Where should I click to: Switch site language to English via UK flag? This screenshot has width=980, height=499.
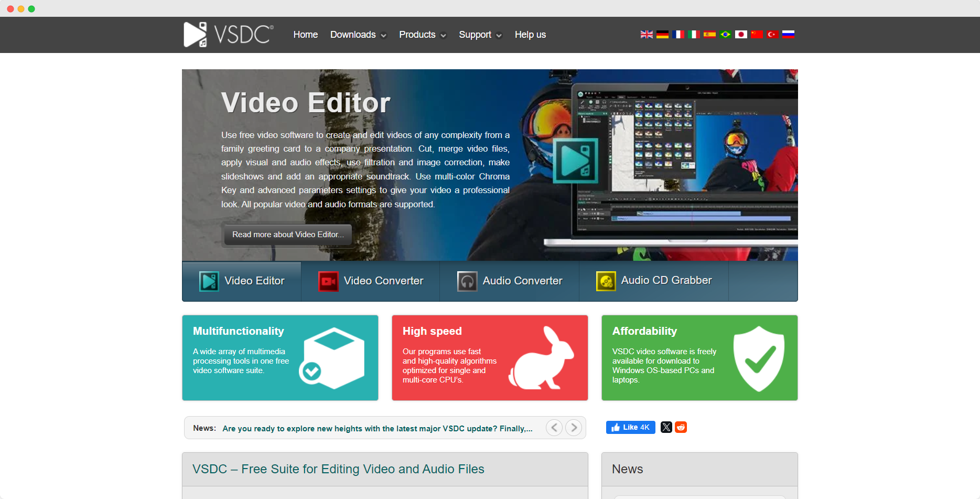point(647,35)
